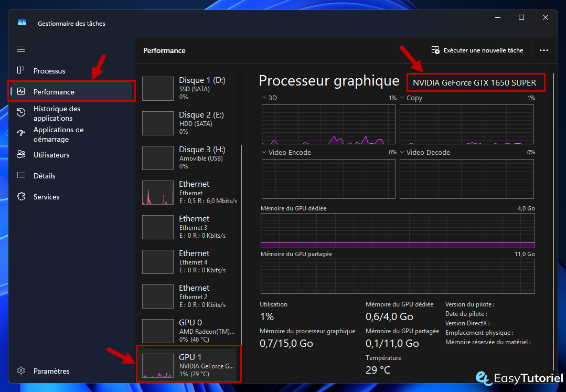
Task: Click the 0,6/4,0 Go dedicated memory value
Action: pyautogui.click(x=389, y=316)
